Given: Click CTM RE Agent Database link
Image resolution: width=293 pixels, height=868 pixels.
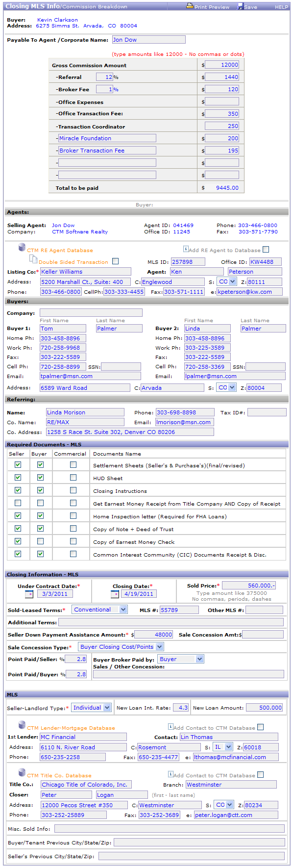Looking at the screenshot, I should pyautogui.click(x=60, y=250).
